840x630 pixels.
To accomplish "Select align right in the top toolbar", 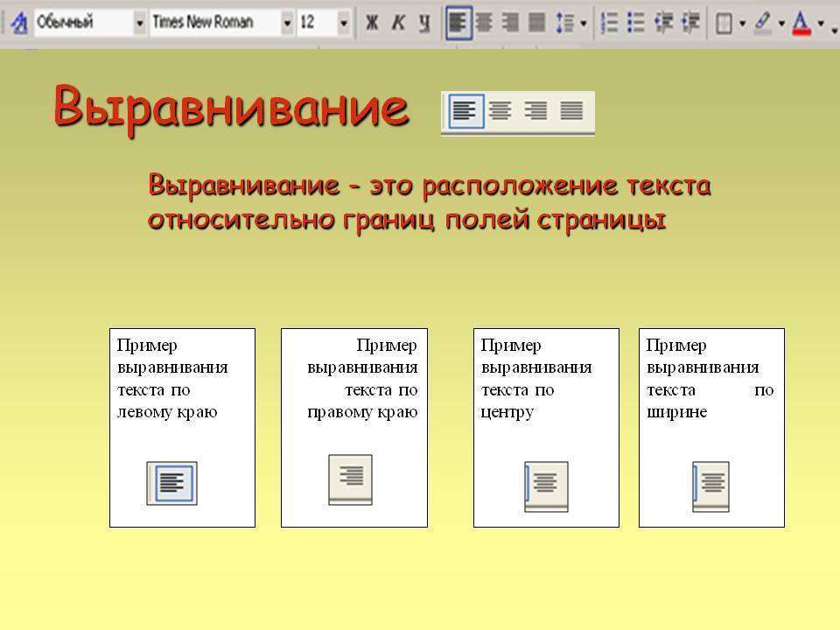I will pos(510,23).
